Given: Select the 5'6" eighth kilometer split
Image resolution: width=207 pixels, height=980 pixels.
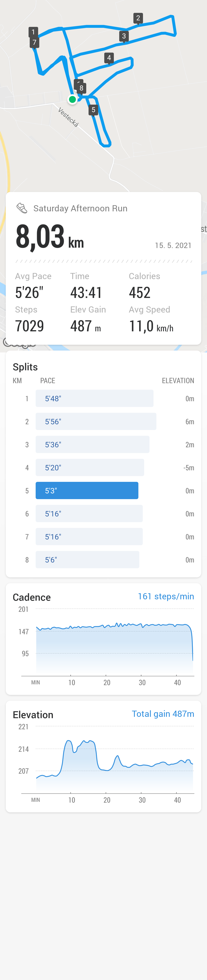Looking at the screenshot, I should pyautogui.click(x=87, y=560).
